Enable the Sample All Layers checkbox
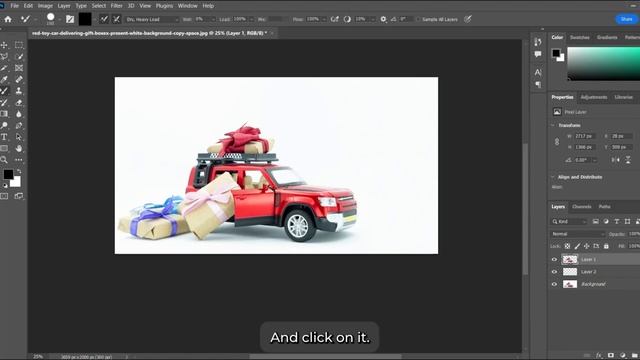Screen dimensions: 640x360 tap(418, 19)
